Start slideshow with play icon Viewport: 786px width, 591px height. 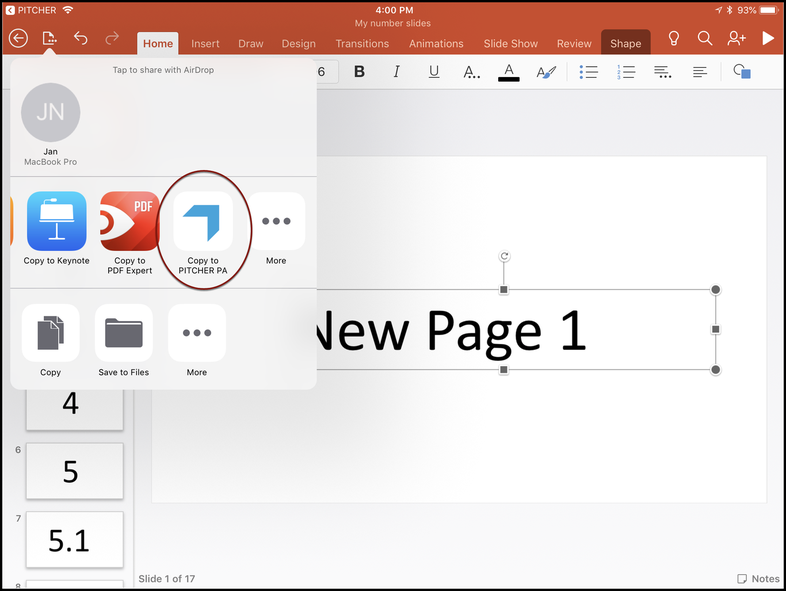point(768,39)
